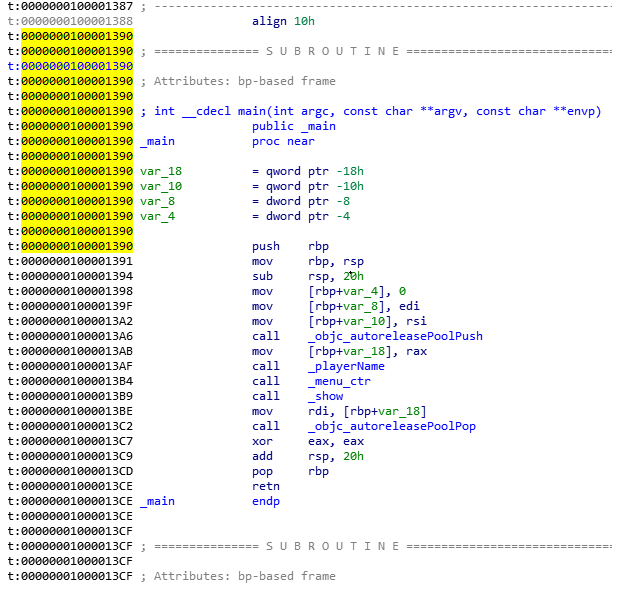Click the var_10 qword declaration name
This screenshot has width=625, height=590.
pyautogui.click(x=161, y=186)
